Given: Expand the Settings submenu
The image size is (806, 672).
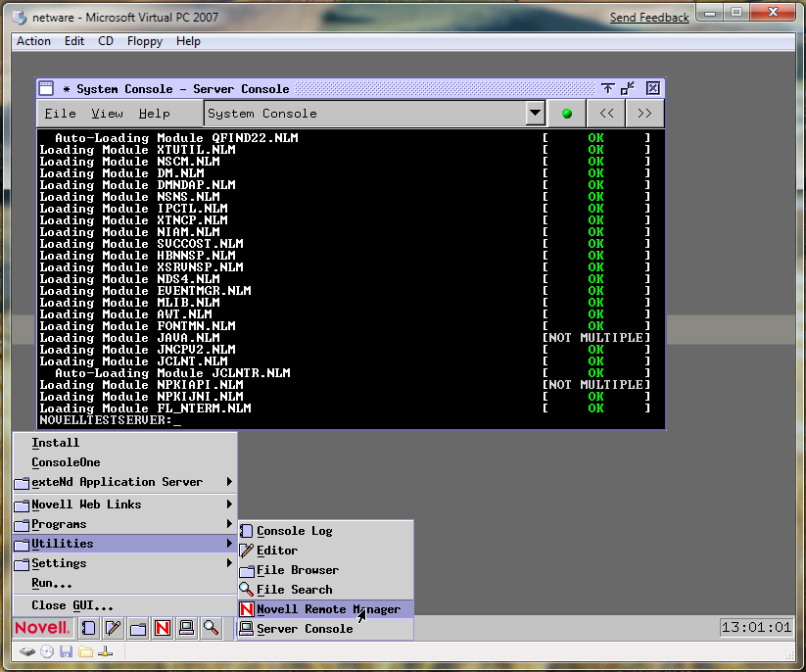Looking at the screenshot, I should (125, 563).
